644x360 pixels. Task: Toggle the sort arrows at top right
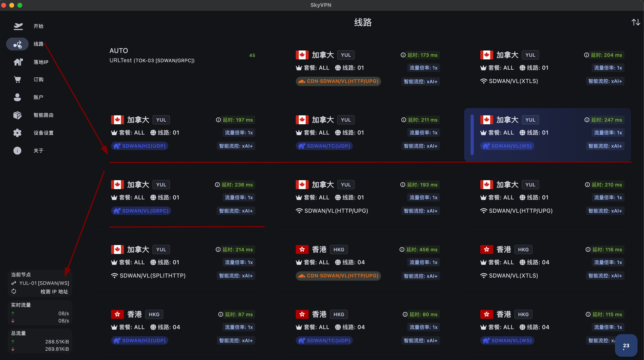point(636,22)
